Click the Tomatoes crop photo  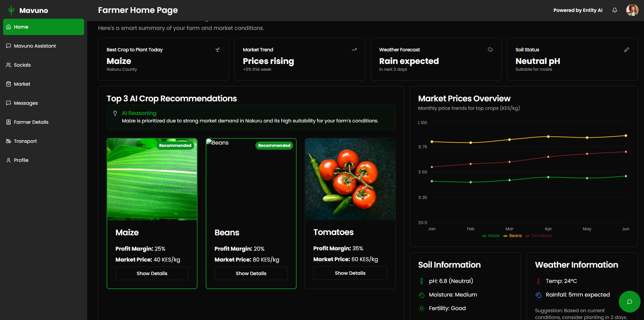pyautogui.click(x=350, y=179)
